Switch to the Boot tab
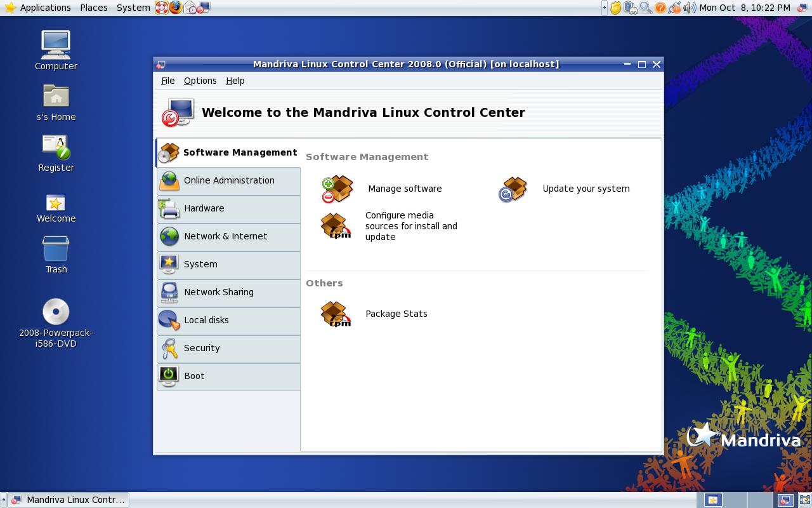This screenshot has height=508, width=812. [x=228, y=377]
